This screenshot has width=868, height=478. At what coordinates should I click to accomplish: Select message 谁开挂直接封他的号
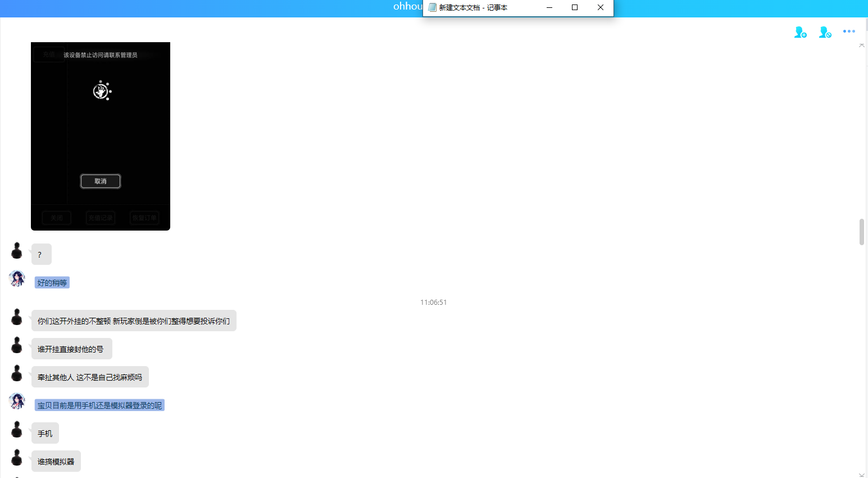72,349
